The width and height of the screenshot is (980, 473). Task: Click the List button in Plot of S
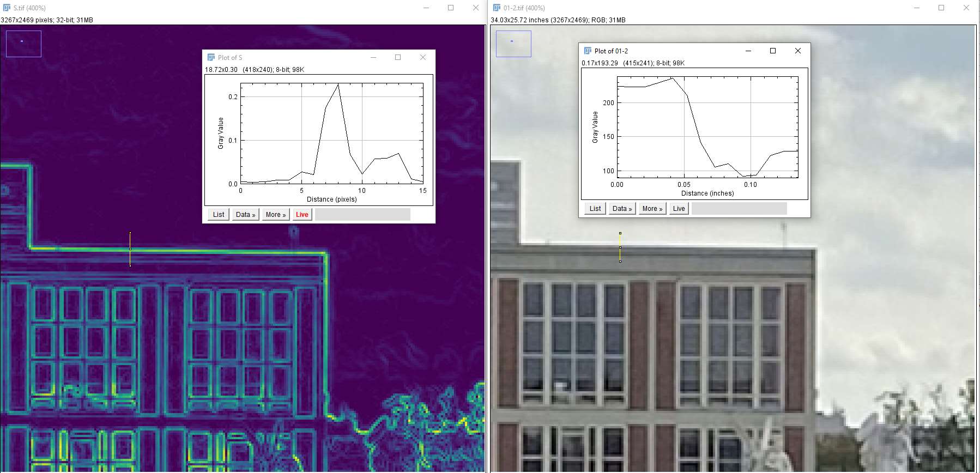pyautogui.click(x=219, y=215)
